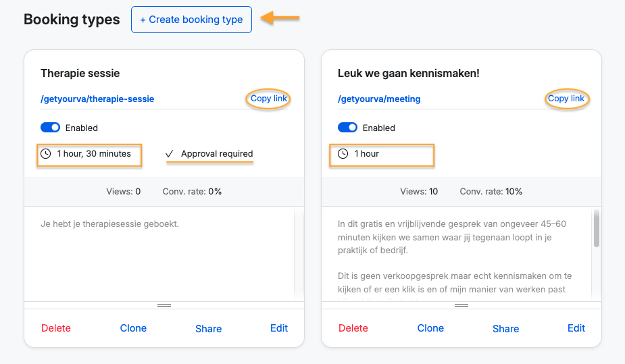The width and height of the screenshot is (625, 364).
Task: Toggle Enabled switch for Therapie sessie
Action: pyautogui.click(x=51, y=128)
